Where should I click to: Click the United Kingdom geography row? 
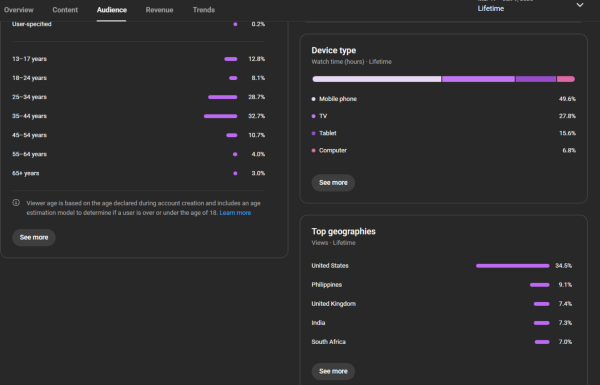click(442, 304)
